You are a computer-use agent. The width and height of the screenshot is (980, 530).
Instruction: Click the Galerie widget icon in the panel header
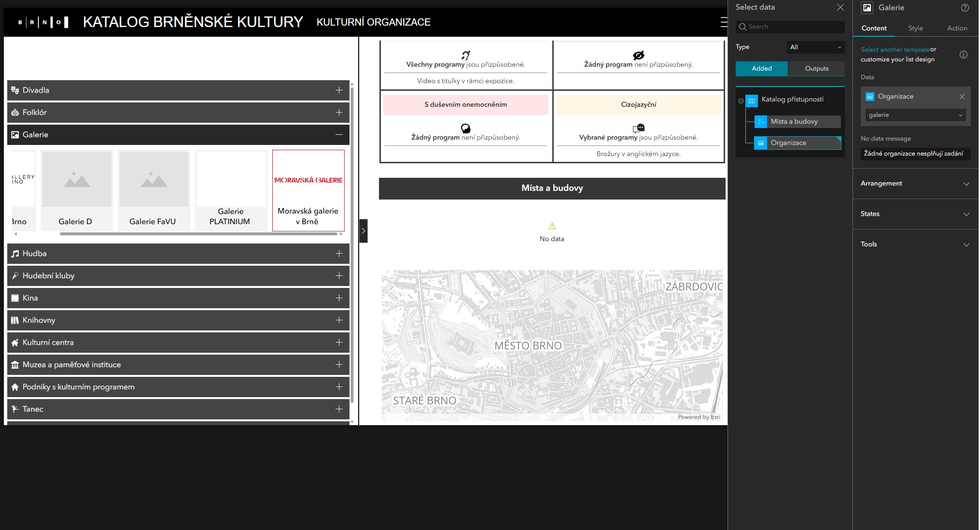pos(868,8)
